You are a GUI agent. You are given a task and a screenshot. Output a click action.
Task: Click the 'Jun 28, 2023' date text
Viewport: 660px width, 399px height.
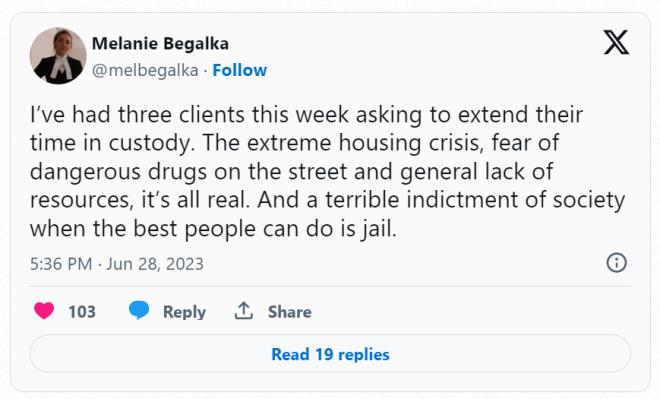pos(155,264)
